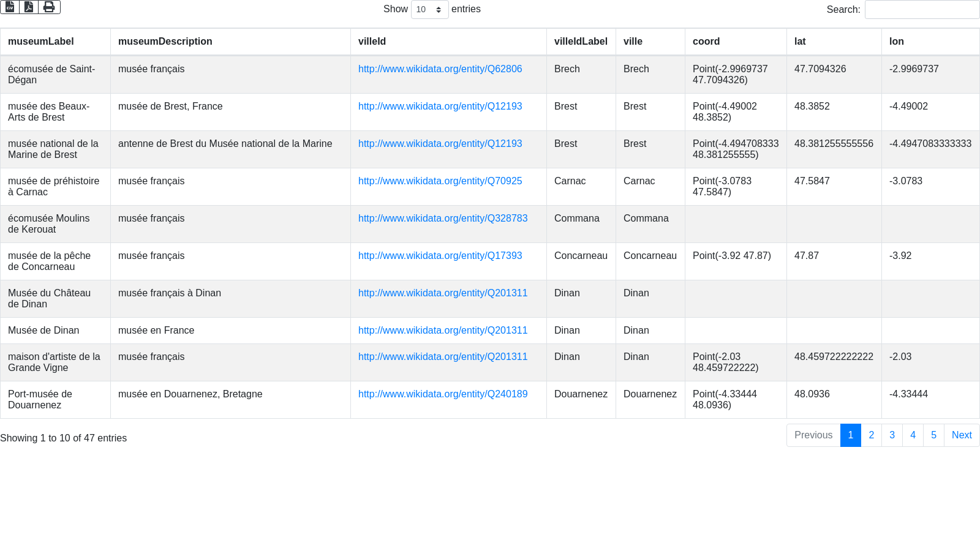The width and height of the screenshot is (980, 551).
Task: Sort by the lon column header
Action: pos(897,42)
